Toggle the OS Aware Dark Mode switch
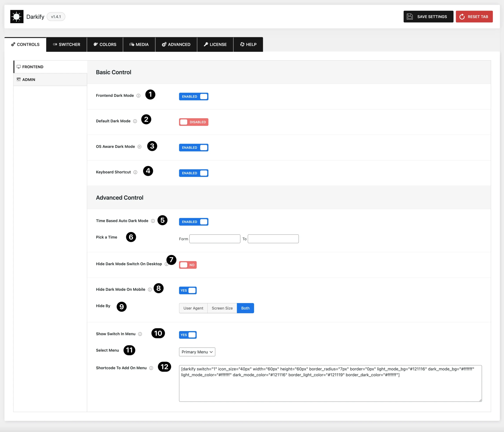504x432 pixels. point(194,148)
